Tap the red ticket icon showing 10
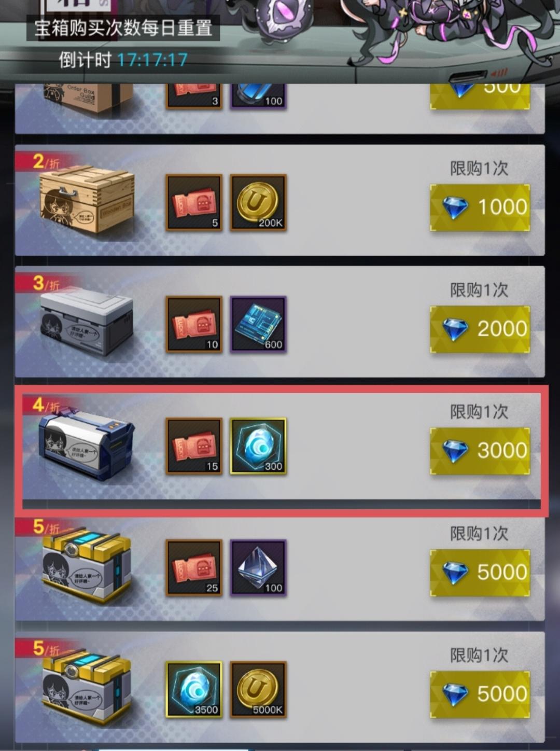 tap(194, 324)
